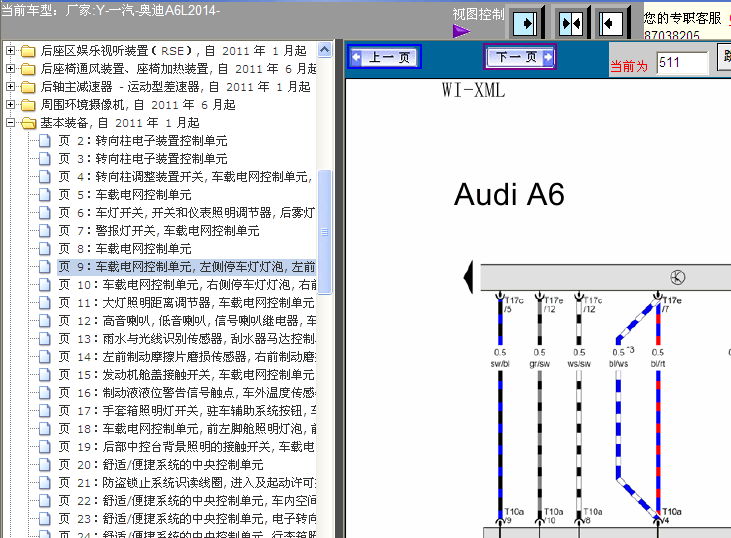
Task: Click the bl/rt wire label
Action: click(658, 364)
